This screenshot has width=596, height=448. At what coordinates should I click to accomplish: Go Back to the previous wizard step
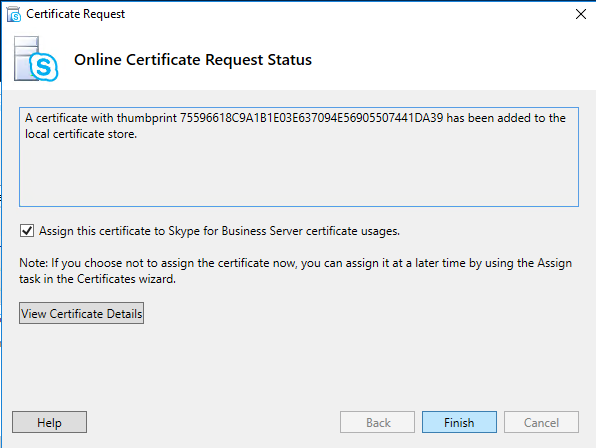[x=377, y=422]
